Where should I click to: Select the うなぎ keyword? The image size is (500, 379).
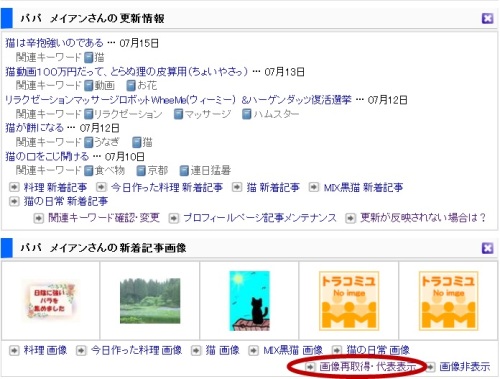tap(107, 142)
